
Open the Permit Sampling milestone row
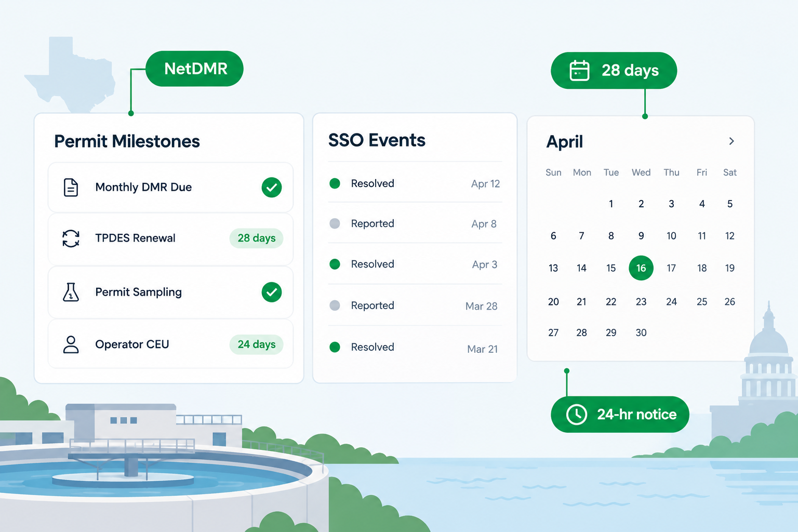click(170, 292)
